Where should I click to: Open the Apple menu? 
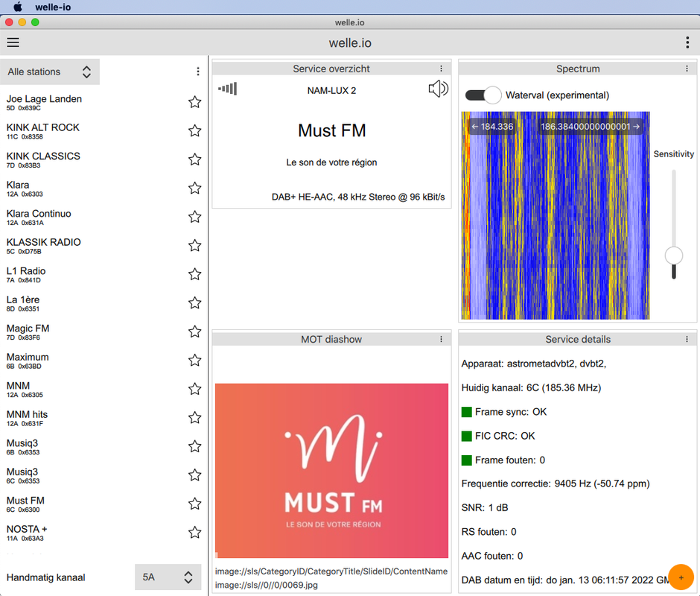[18, 7]
